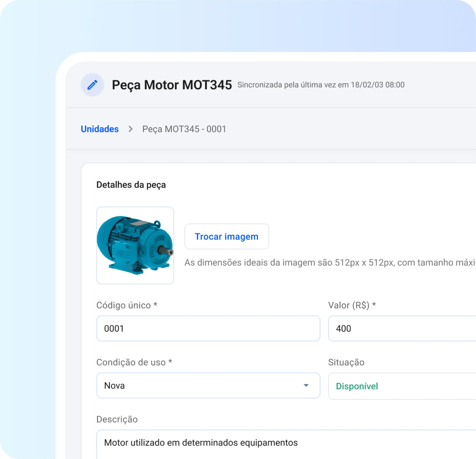Click the Valor (R$) label
The height and width of the screenshot is (459, 476).
pyautogui.click(x=352, y=305)
